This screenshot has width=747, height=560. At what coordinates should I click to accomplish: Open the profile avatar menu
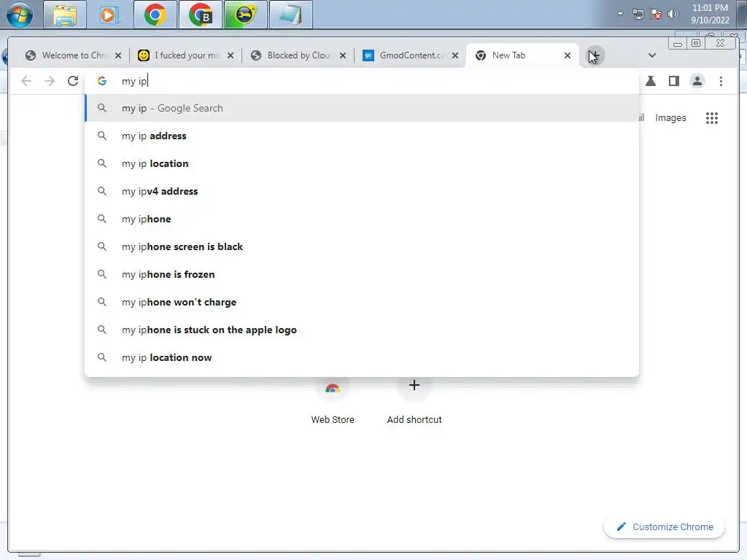(x=697, y=81)
